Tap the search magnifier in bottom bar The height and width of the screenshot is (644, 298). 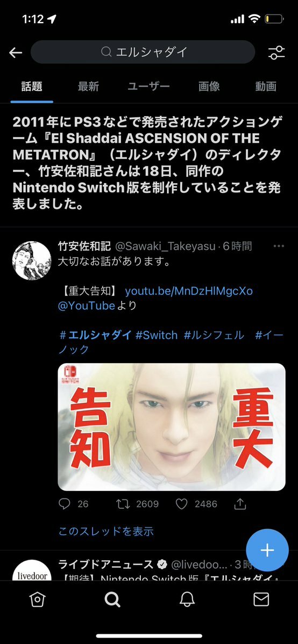(112, 599)
